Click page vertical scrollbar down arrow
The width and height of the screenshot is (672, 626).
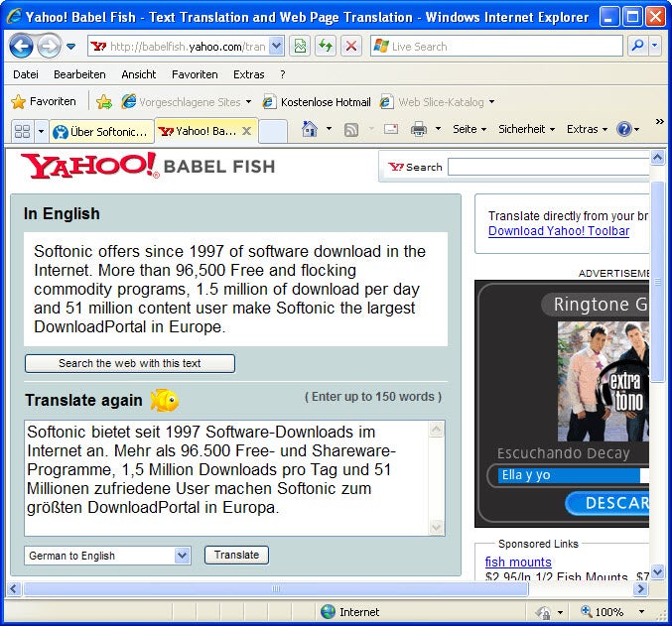coord(657,571)
